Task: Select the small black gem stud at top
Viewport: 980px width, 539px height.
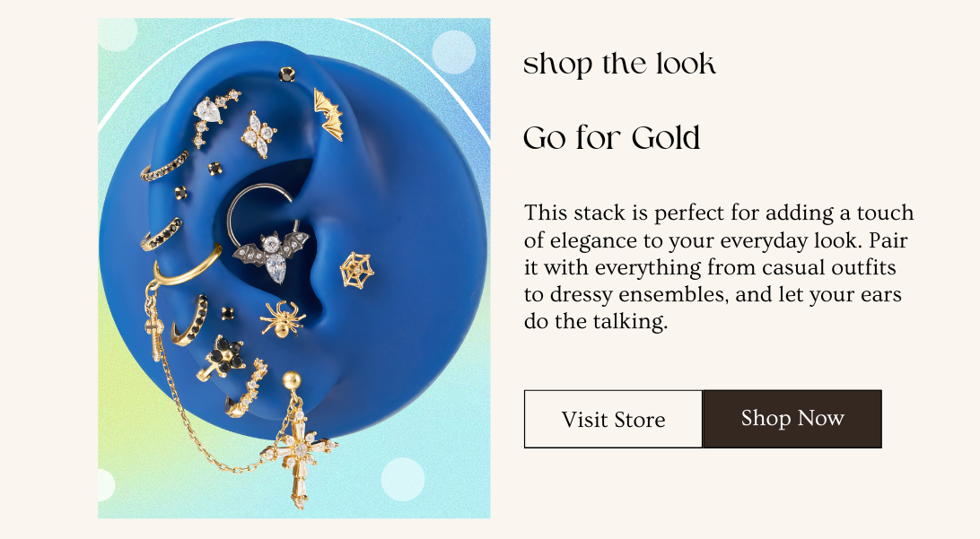Action: coord(287,74)
